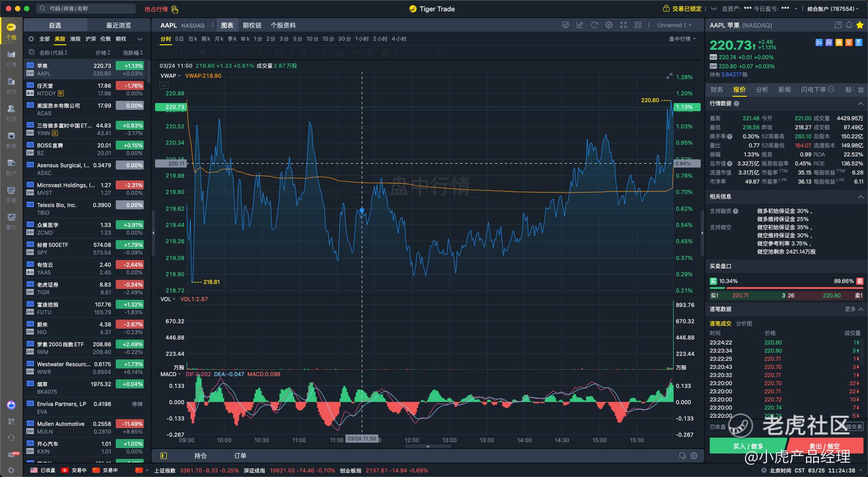Image resolution: width=868 pixels, height=477 pixels.
Task: Switch to 最近浏览 tab
Action: pos(118,25)
